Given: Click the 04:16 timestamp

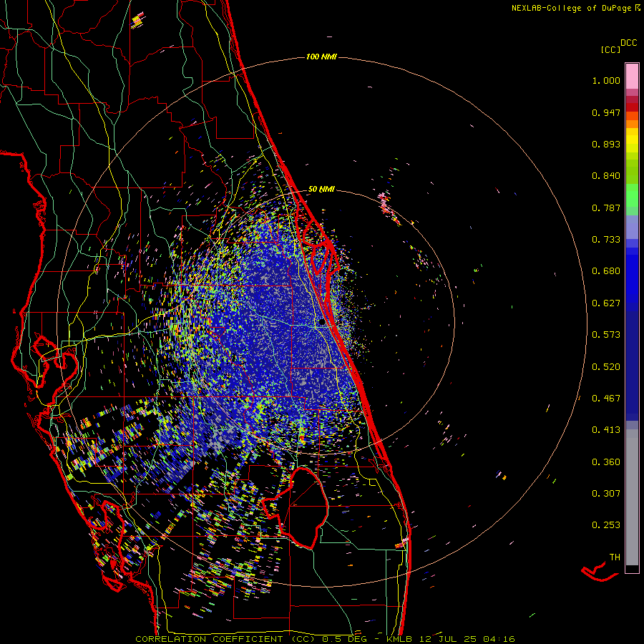Looking at the screenshot, I should (x=499, y=639).
